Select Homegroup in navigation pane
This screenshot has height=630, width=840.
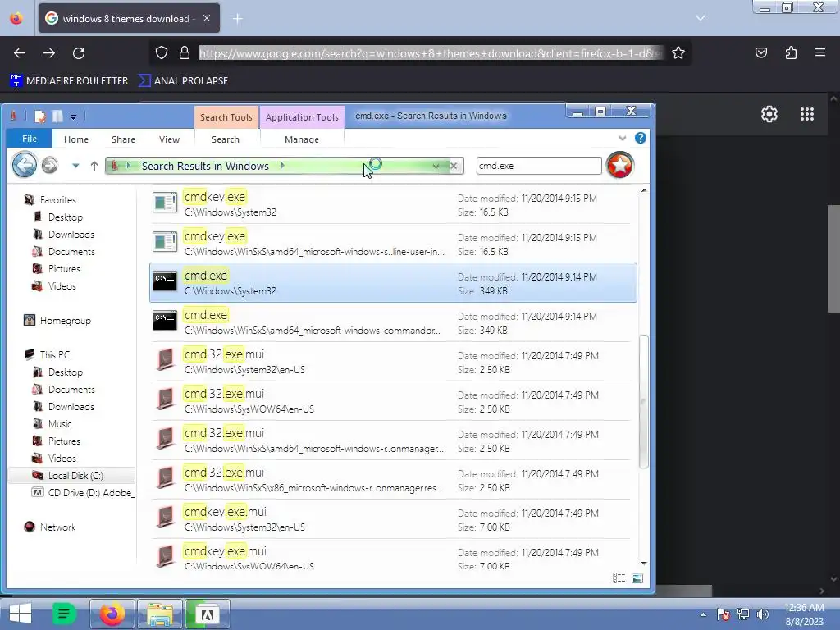[66, 321]
